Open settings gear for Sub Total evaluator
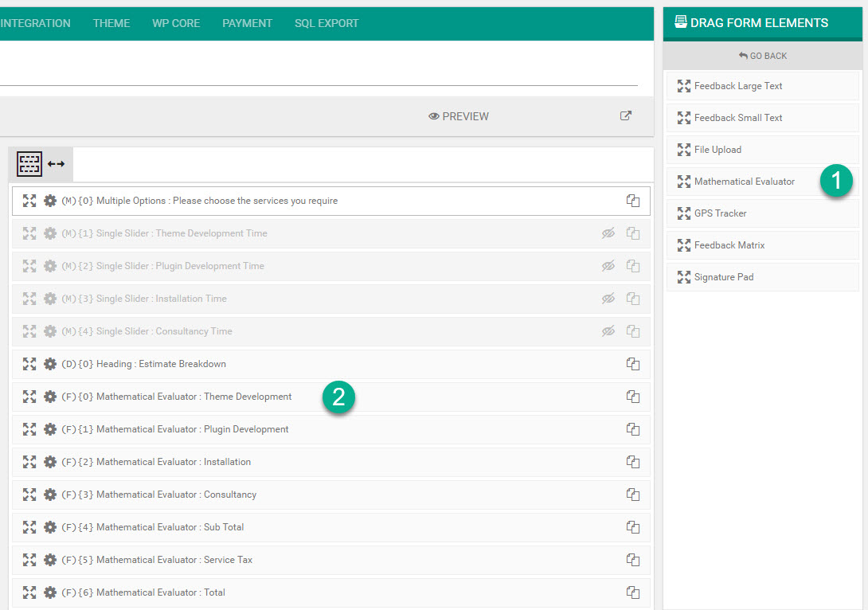This screenshot has width=868, height=610. point(50,527)
